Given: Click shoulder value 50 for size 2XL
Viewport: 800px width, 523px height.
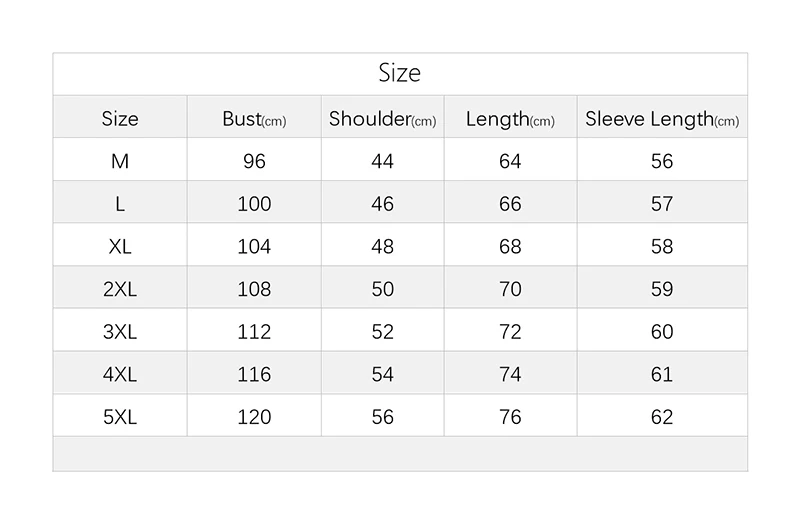Looking at the screenshot, I should 382,289.
